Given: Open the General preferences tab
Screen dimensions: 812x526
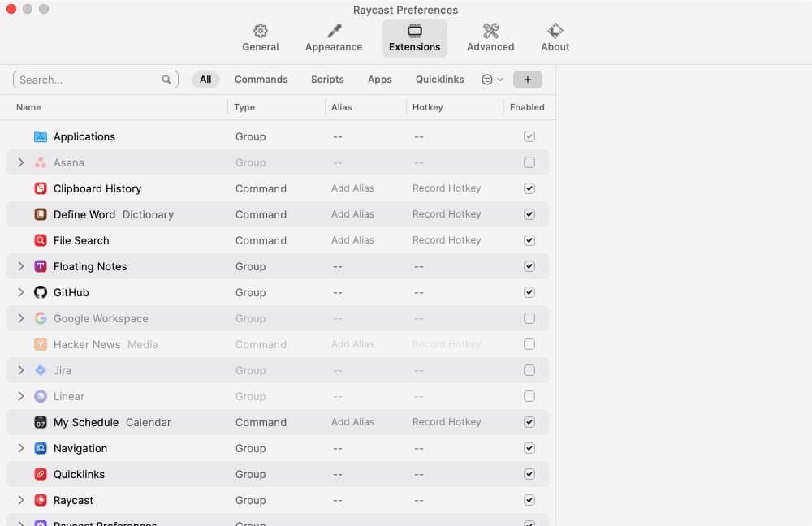Looking at the screenshot, I should (260, 38).
